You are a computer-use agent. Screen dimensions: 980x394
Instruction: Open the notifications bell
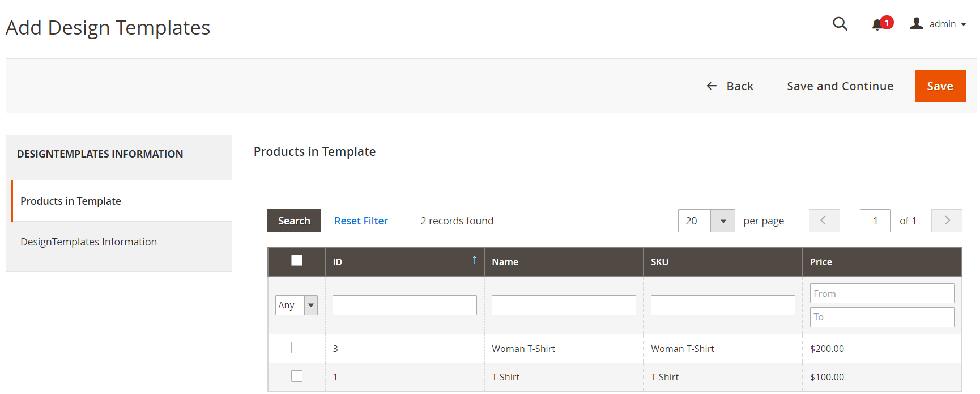coord(877,24)
